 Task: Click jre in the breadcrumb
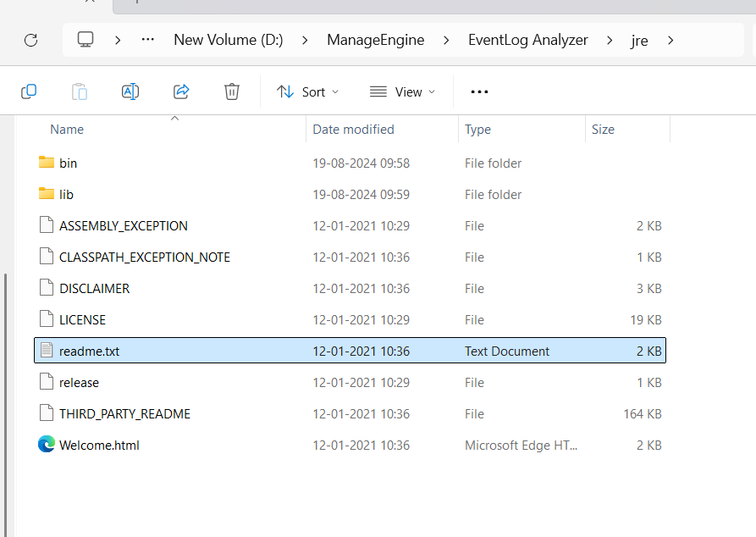(639, 41)
